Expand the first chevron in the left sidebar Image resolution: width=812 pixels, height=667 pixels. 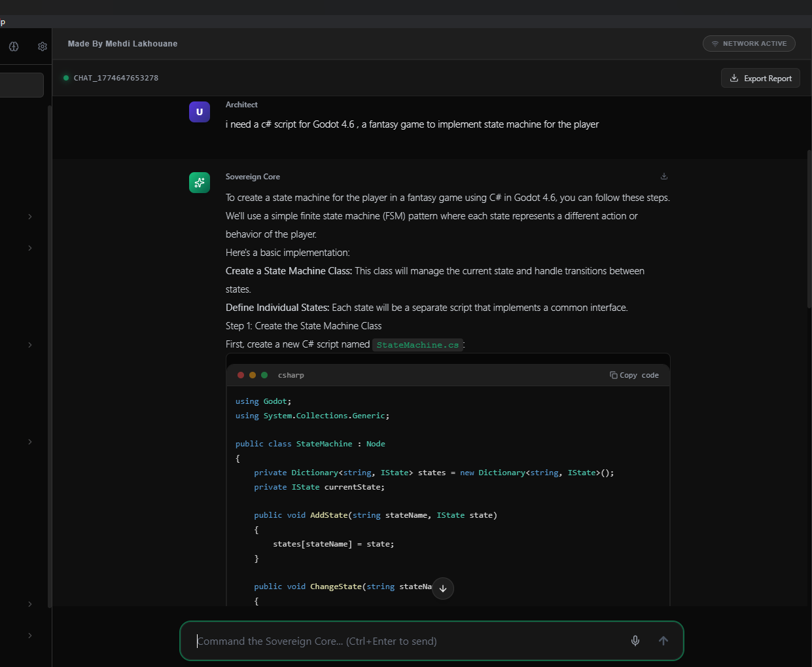[29, 216]
